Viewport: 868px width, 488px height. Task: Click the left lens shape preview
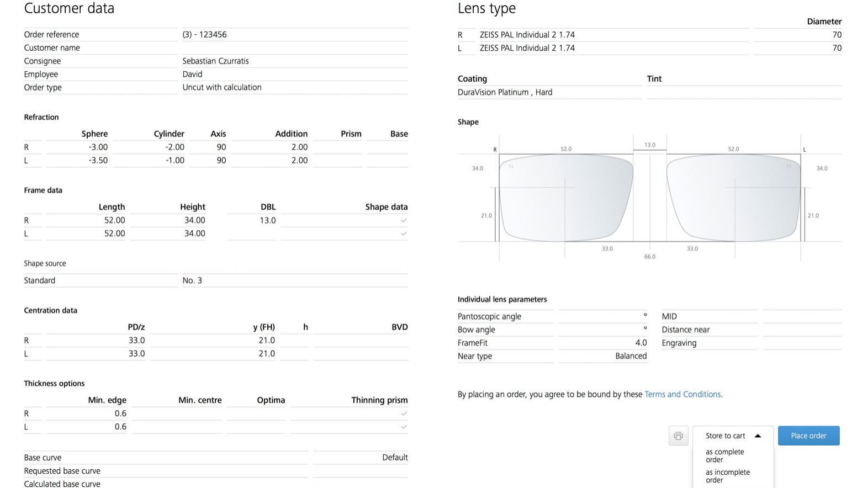(x=734, y=198)
